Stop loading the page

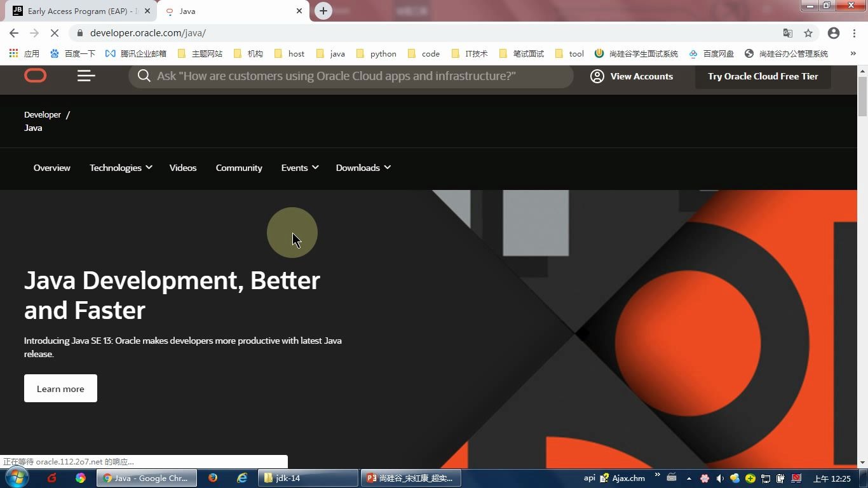(x=55, y=33)
